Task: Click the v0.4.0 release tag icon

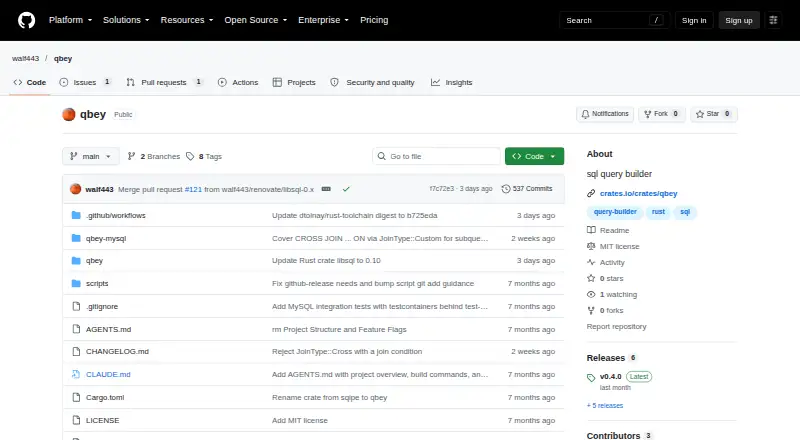Action: [x=591, y=377]
